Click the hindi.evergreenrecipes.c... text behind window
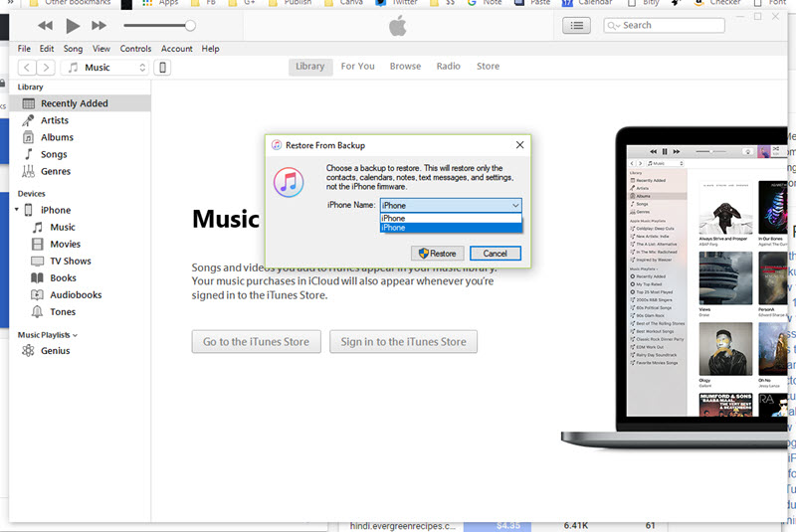Image resolution: width=796 pixels, height=532 pixels. 403,526
